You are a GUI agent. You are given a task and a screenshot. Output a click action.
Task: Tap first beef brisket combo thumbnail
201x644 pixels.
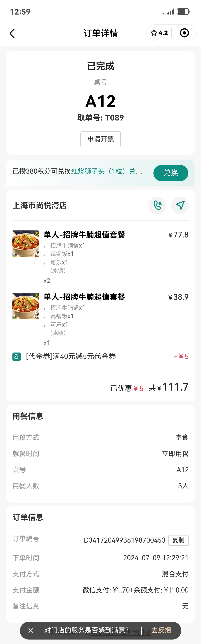coord(26,244)
